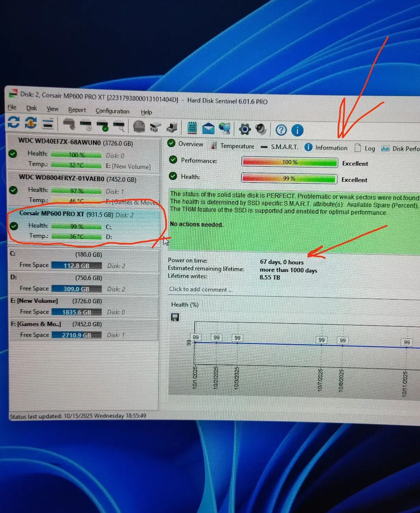Click the blue envelope email icon
This screenshot has width=420, height=513.
(208, 129)
